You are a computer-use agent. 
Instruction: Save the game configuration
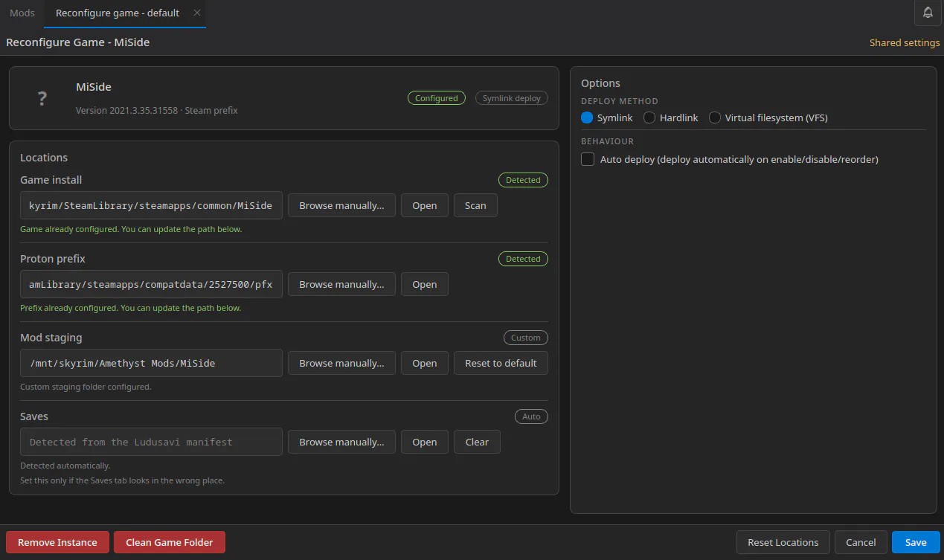(916, 542)
